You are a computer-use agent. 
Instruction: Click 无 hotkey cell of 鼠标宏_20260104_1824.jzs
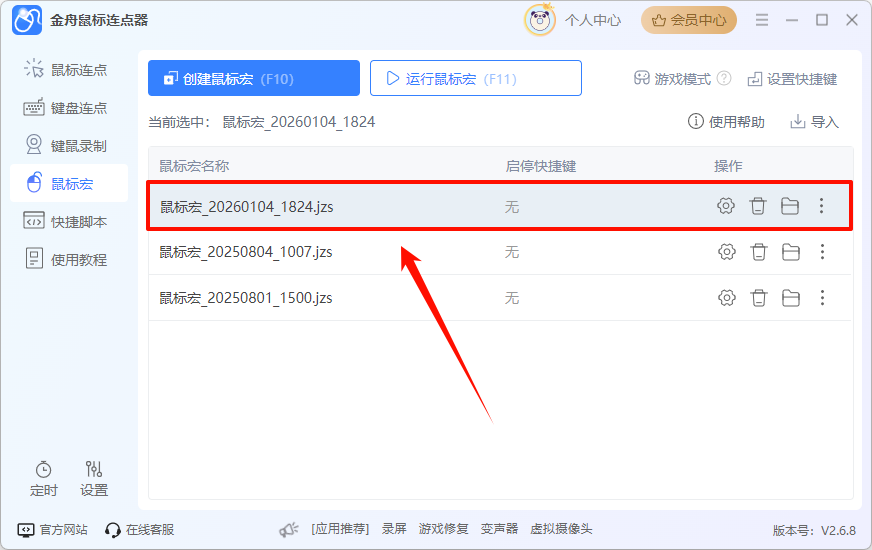512,207
